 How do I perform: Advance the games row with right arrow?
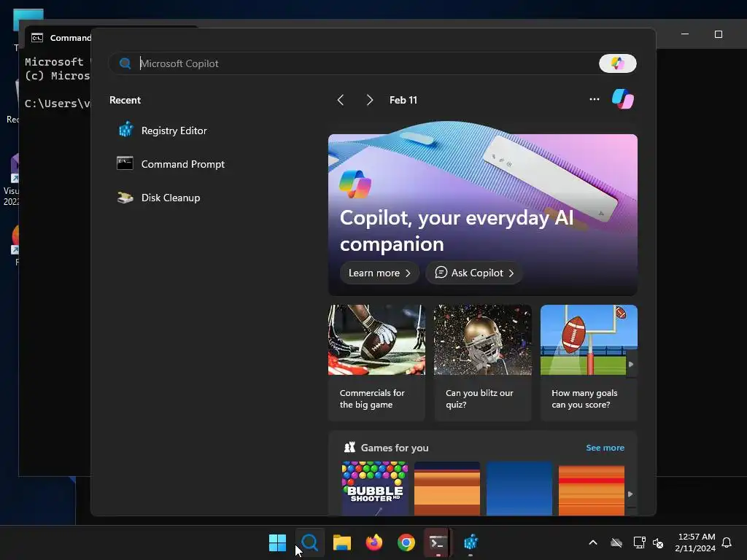[x=630, y=494]
